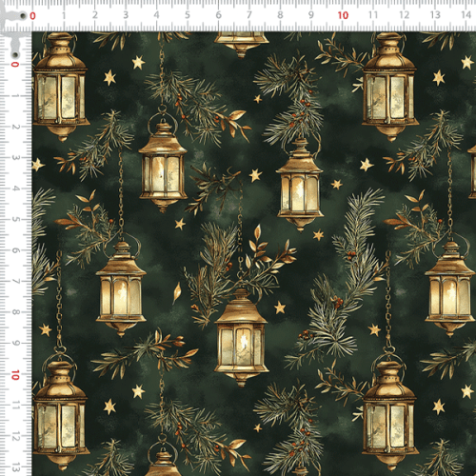The image size is (476, 476).
Task: Click the half-visible lantern at the bottom edge
Action: tap(163, 459)
